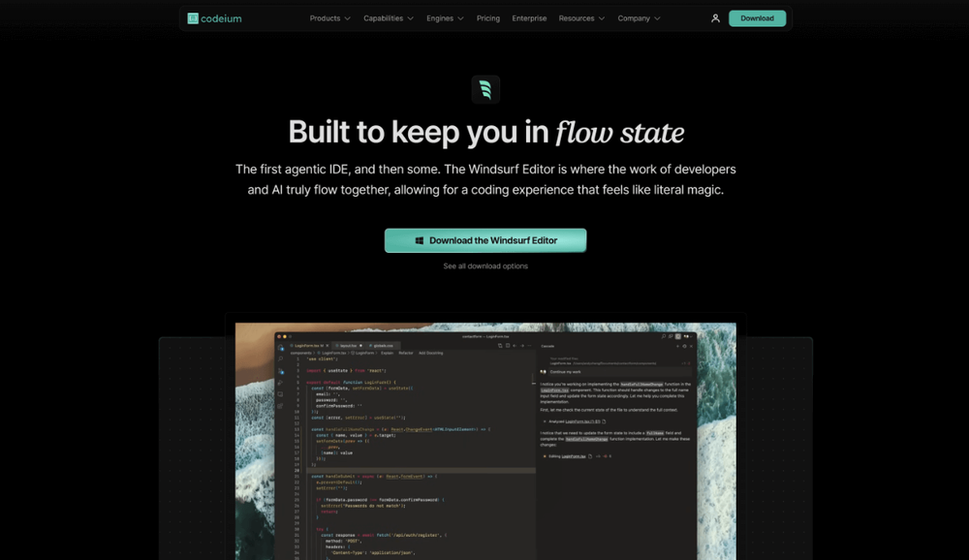Go to the Pricing page
The width and height of the screenshot is (969, 560).
pyautogui.click(x=488, y=18)
